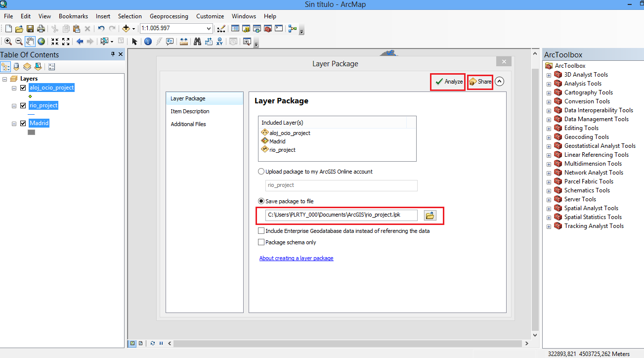Open the Bookmarks menu

click(x=73, y=16)
